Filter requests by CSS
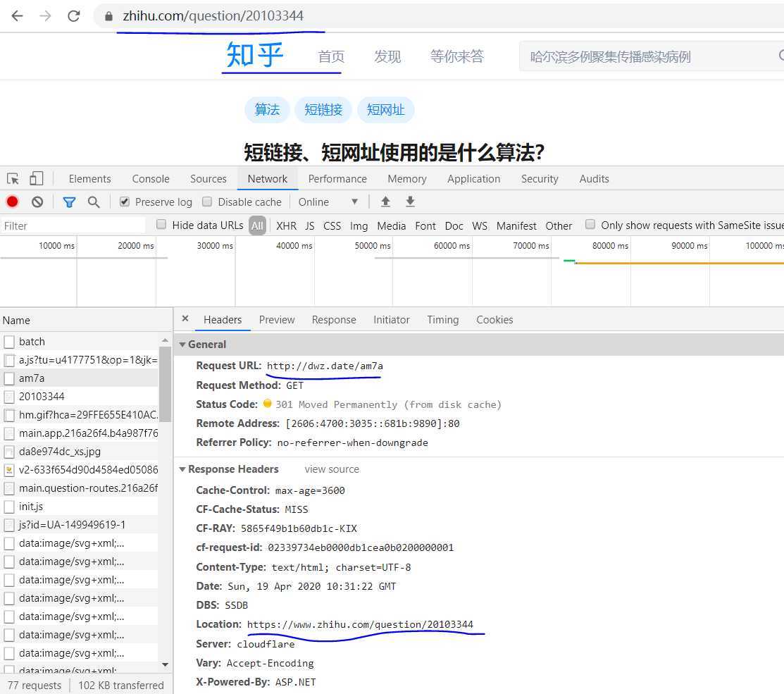This screenshot has height=694, width=784. tap(332, 225)
